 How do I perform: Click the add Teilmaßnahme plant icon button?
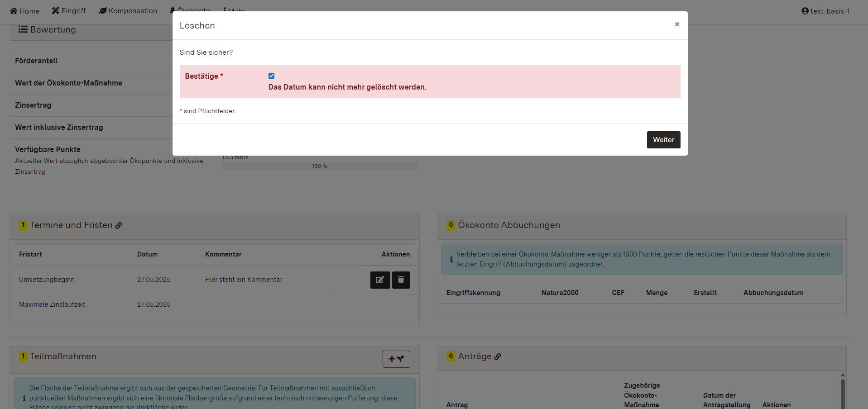tap(396, 359)
